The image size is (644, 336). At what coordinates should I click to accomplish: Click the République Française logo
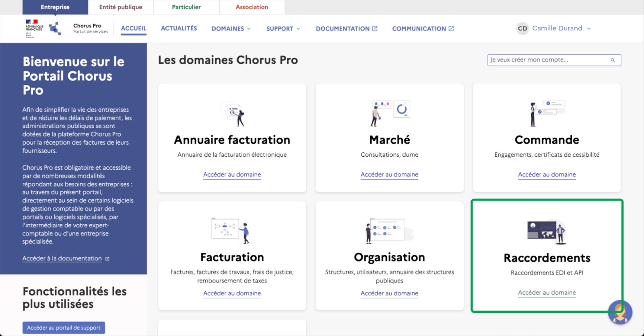pos(34,29)
